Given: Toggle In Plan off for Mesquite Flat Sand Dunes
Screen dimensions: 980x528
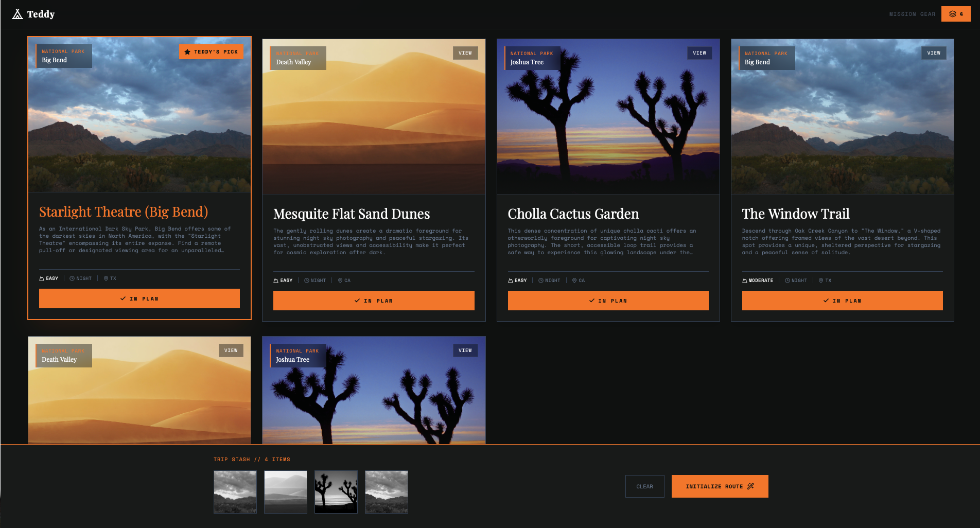Looking at the screenshot, I should (374, 301).
